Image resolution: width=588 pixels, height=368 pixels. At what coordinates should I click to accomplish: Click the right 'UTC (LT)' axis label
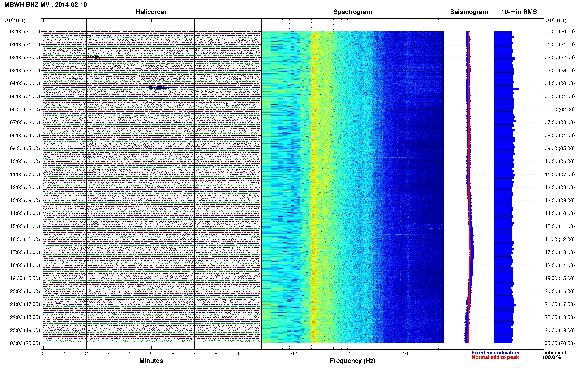[x=556, y=20]
